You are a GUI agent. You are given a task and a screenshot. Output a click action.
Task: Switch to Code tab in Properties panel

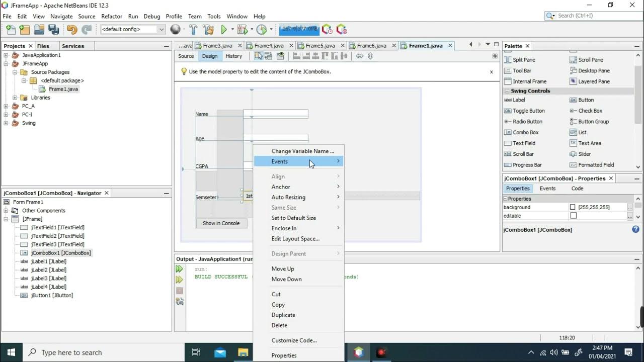(x=577, y=189)
